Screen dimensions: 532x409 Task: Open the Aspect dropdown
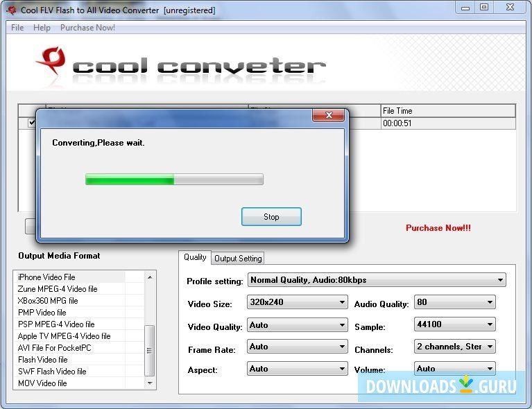tap(298, 369)
